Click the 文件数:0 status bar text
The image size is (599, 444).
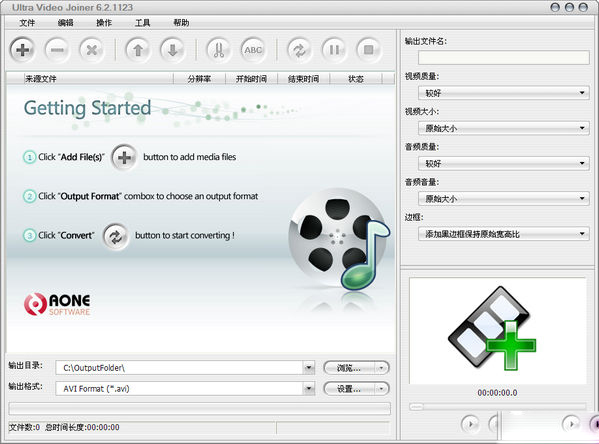click(x=24, y=427)
